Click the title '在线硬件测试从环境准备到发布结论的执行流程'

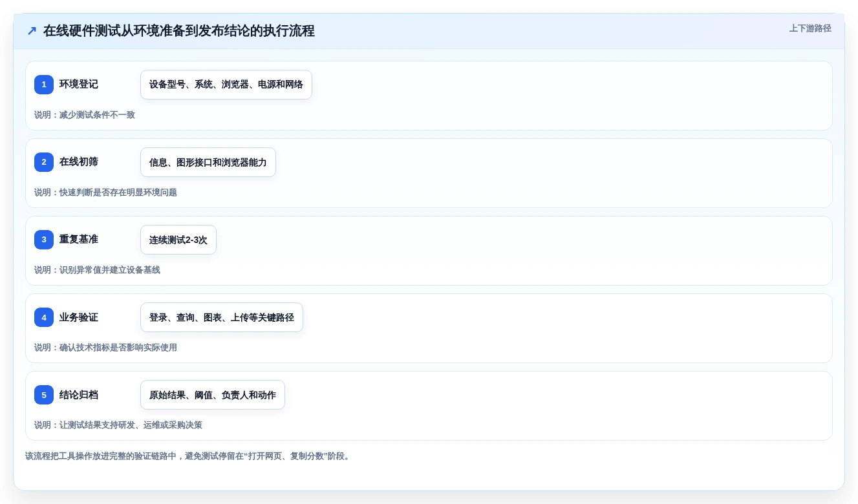[x=179, y=31]
